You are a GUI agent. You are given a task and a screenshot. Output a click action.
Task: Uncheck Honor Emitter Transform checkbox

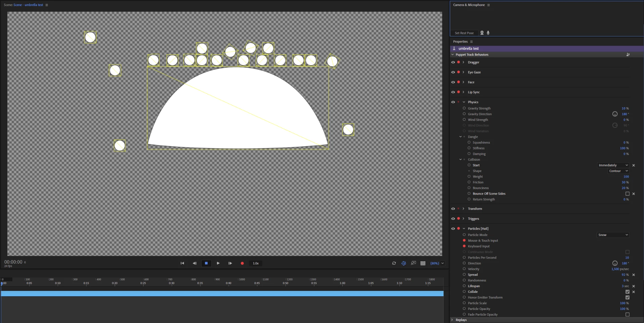click(627, 298)
